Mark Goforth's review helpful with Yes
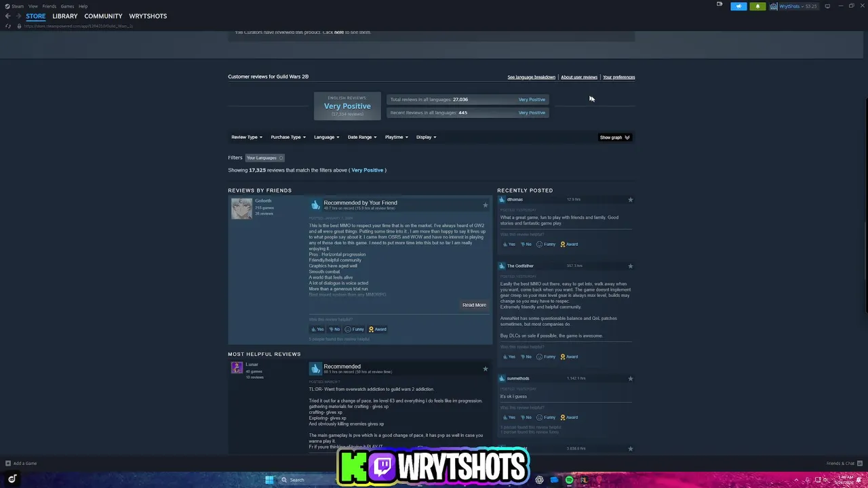Image resolution: width=868 pixels, height=488 pixels. (317, 329)
